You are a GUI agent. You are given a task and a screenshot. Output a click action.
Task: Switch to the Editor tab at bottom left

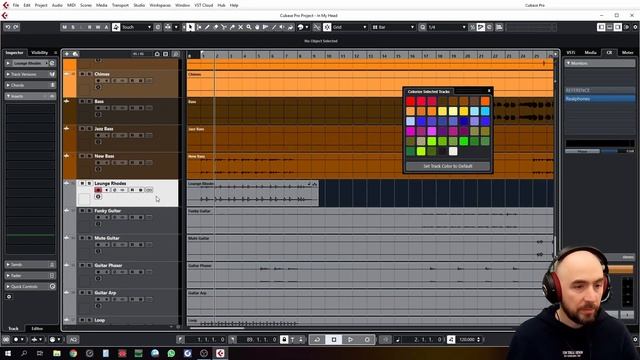(37, 329)
